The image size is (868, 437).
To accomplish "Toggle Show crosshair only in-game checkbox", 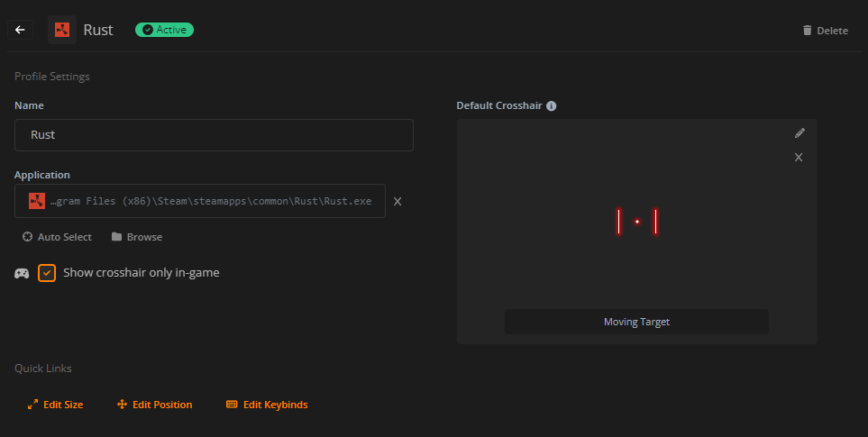I will 47,273.
